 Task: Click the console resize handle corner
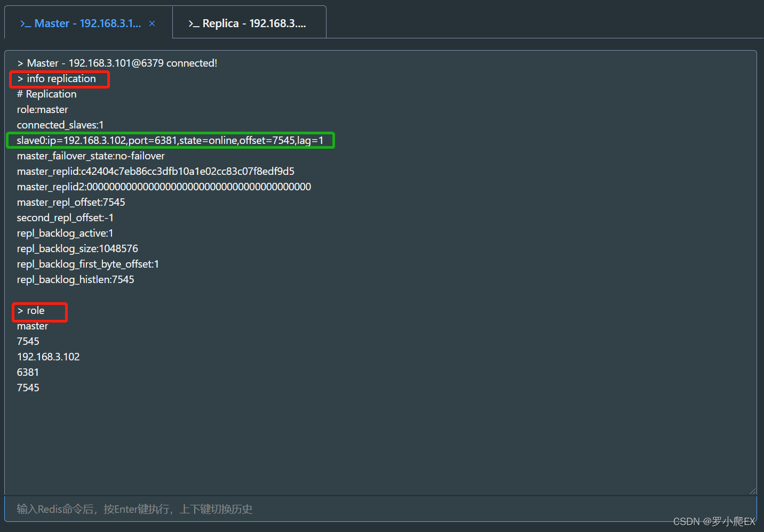click(752, 490)
